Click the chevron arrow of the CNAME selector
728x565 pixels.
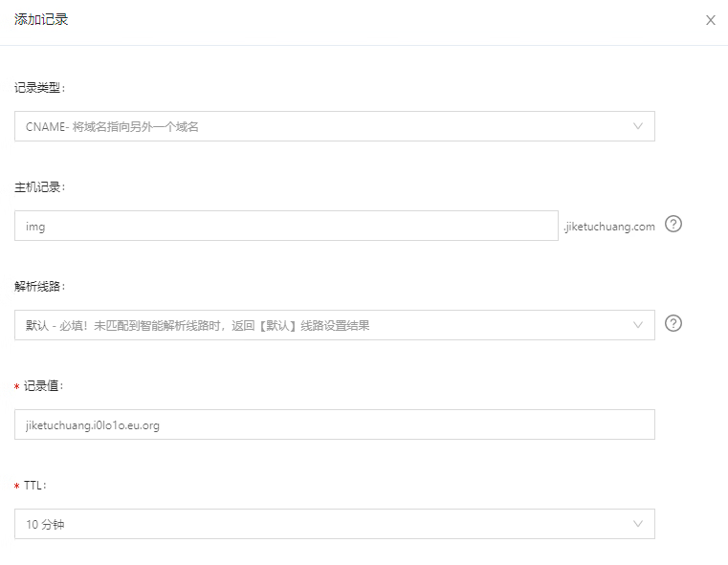(x=638, y=126)
